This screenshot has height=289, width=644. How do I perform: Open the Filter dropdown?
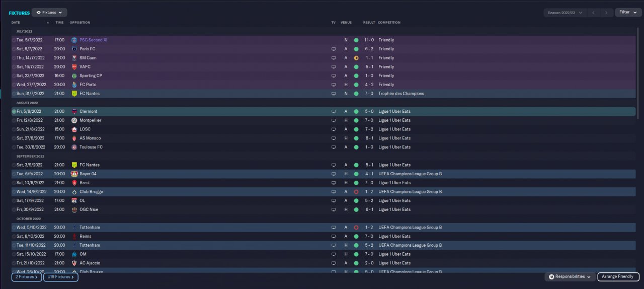coord(628,12)
